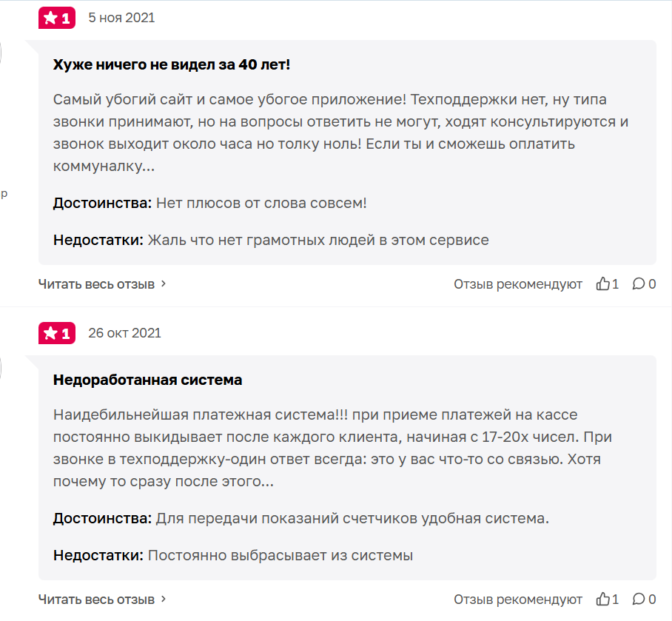Click star rating badge beside 26 окт 2021

pyautogui.click(x=57, y=333)
